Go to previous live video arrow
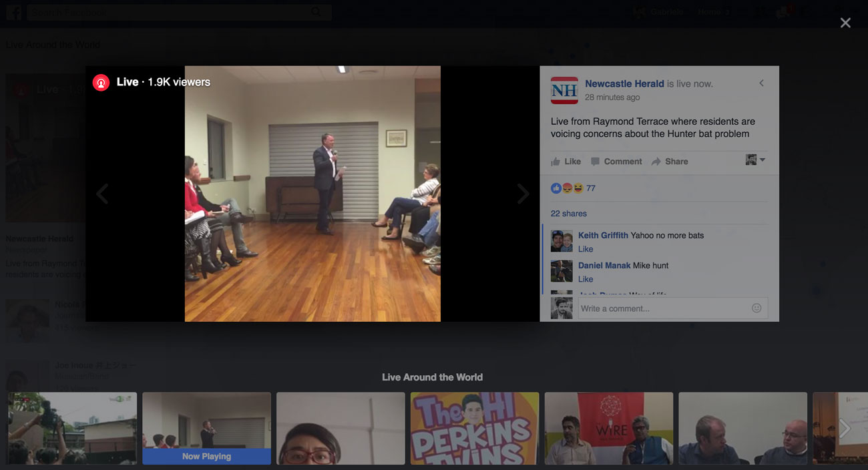This screenshot has height=470, width=868. tap(102, 194)
